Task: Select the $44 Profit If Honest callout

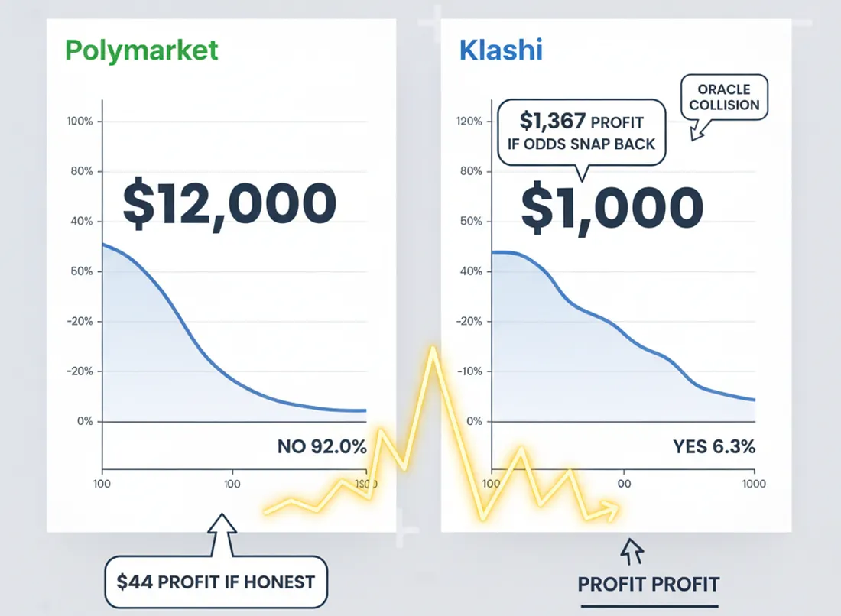Action: (216, 582)
